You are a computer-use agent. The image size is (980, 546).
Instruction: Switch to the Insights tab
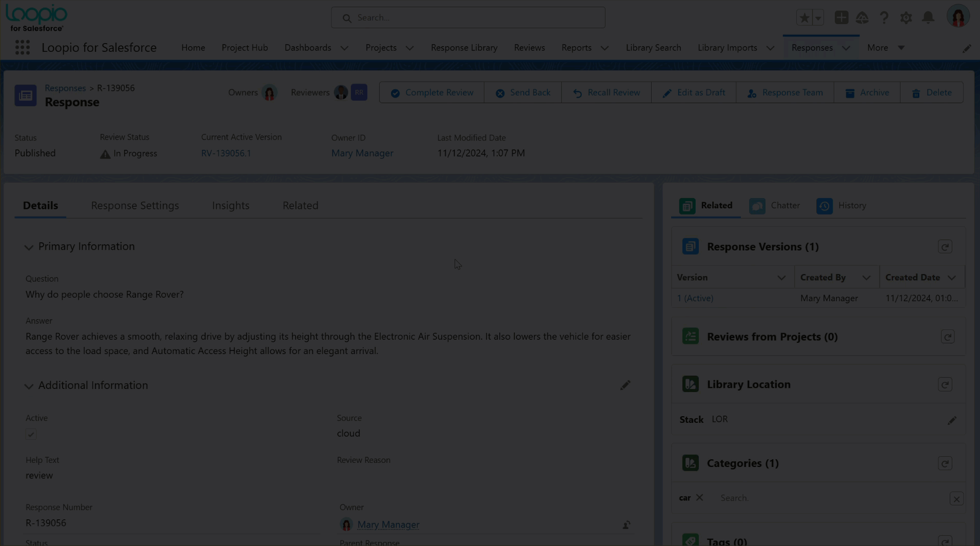click(x=231, y=205)
